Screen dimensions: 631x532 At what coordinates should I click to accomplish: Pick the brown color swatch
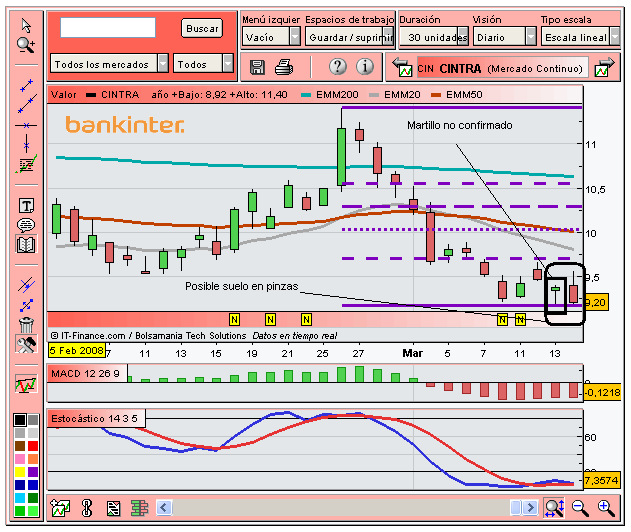(20, 446)
